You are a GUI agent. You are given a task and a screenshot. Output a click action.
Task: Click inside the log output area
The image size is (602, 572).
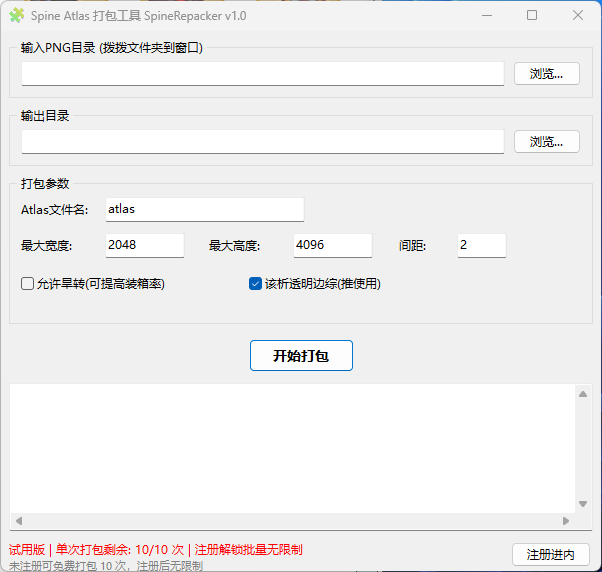click(293, 448)
